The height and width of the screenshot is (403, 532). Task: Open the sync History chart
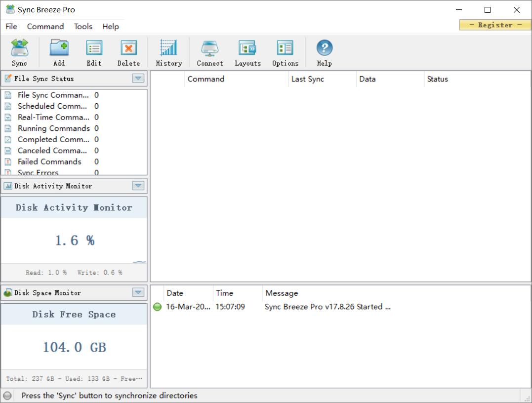point(168,52)
